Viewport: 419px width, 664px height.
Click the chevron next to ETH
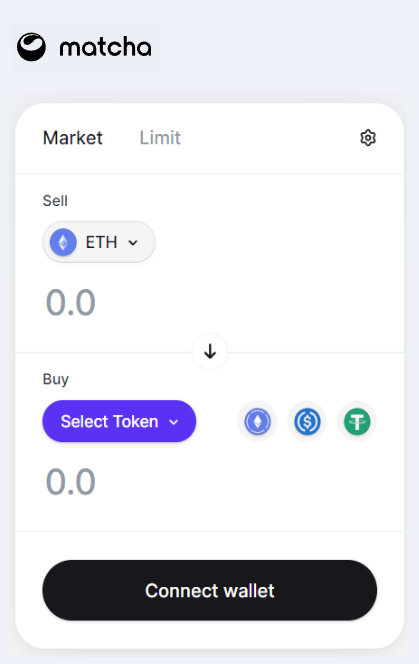click(133, 243)
